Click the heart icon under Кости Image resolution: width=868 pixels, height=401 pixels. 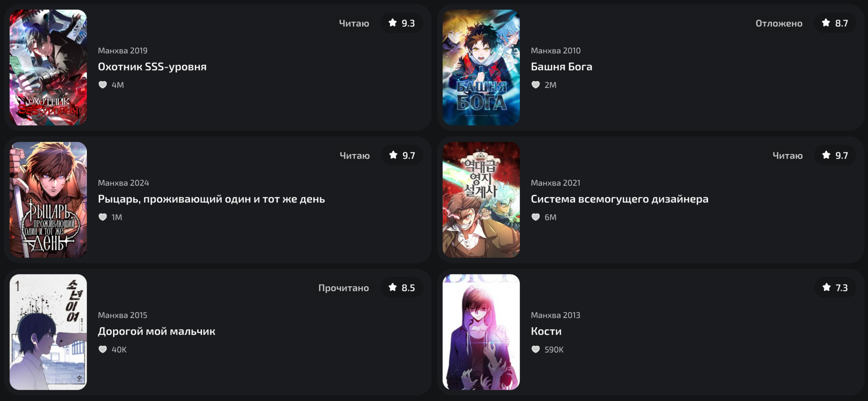coord(536,350)
